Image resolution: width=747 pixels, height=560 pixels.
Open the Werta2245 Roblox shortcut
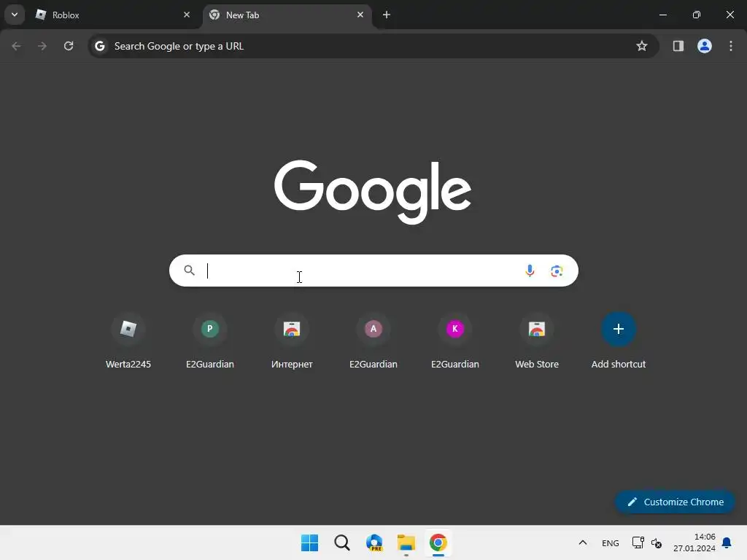tap(128, 341)
